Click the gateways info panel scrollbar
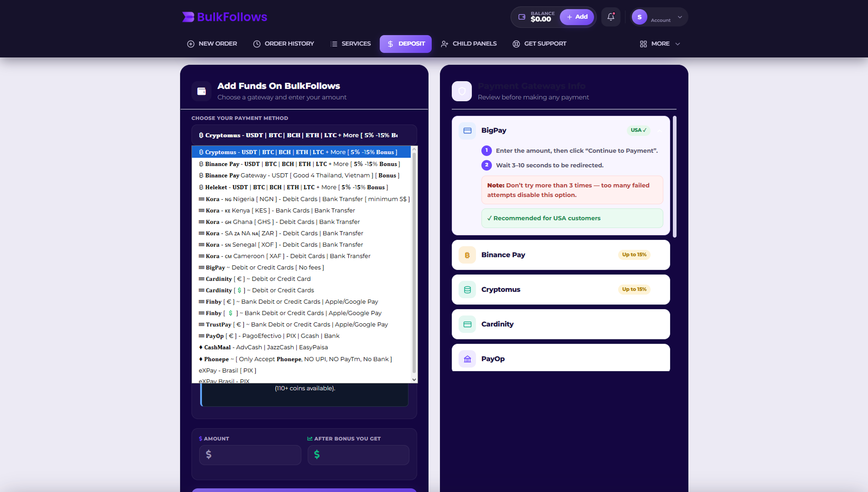 (675, 177)
